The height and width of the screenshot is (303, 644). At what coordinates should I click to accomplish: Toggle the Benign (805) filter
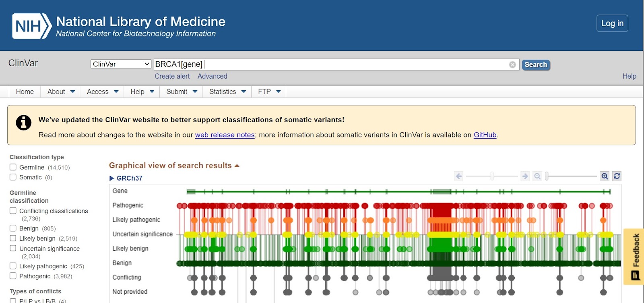[x=13, y=228]
